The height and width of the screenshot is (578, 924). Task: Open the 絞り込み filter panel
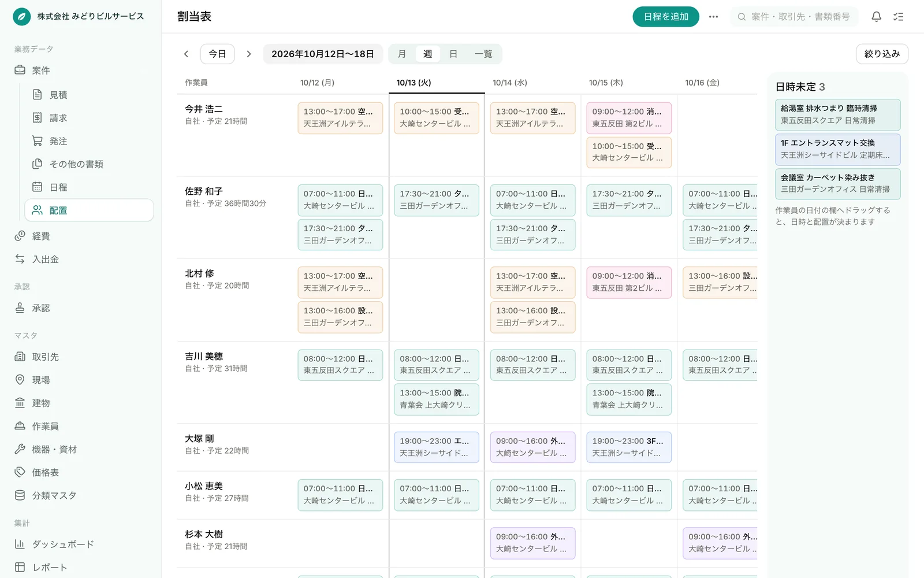pos(882,54)
